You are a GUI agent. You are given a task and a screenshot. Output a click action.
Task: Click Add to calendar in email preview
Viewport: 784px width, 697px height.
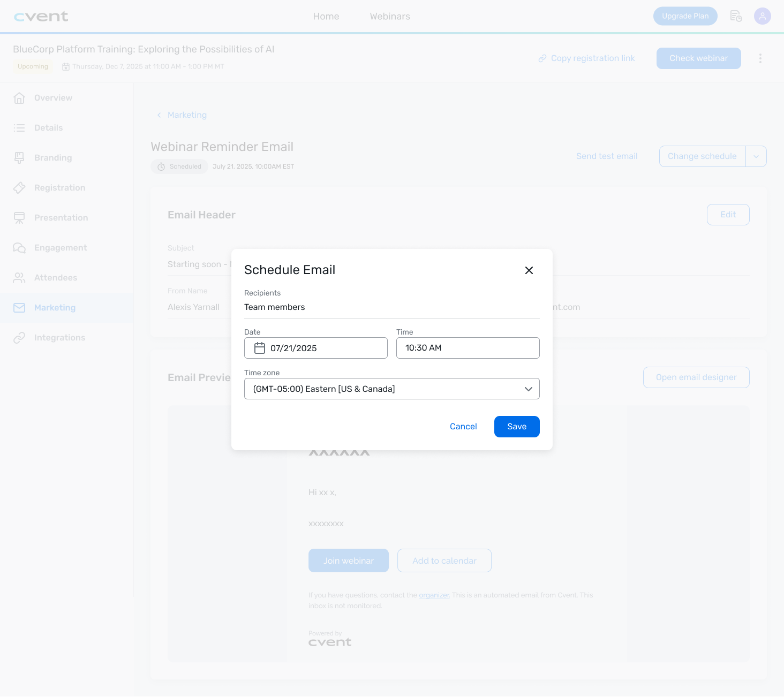click(x=444, y=560)
